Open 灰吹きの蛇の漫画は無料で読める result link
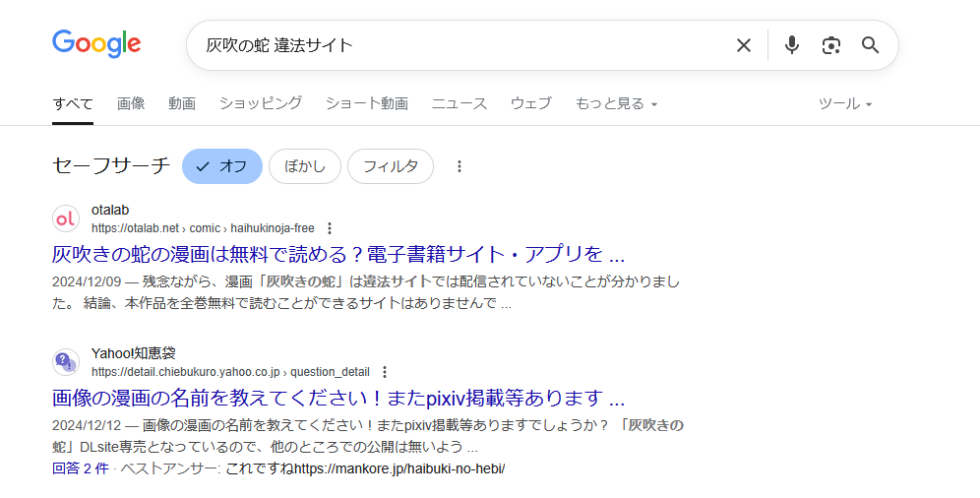This screenshot has height=498, width=980. 338,254
